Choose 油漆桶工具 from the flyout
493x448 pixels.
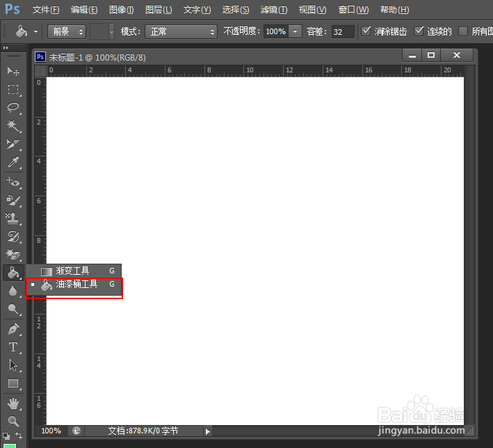pyautogui.click(x=74, y=285)
